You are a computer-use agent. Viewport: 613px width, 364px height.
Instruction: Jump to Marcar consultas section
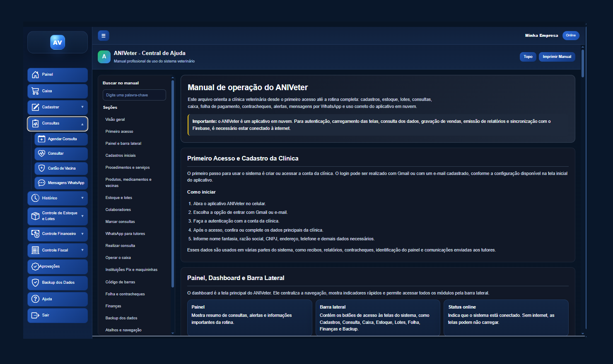pos(120,222)
